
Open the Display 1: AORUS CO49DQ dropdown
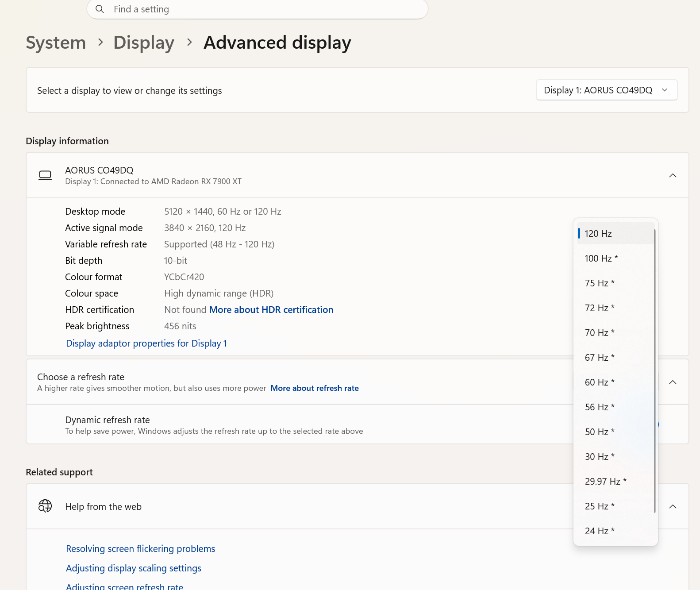point(607,90)
